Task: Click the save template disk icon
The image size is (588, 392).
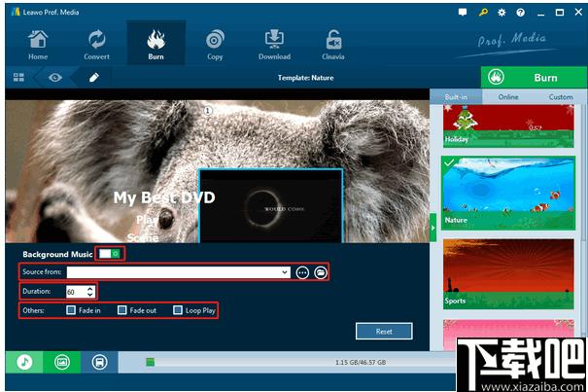Action: point(99,362)
